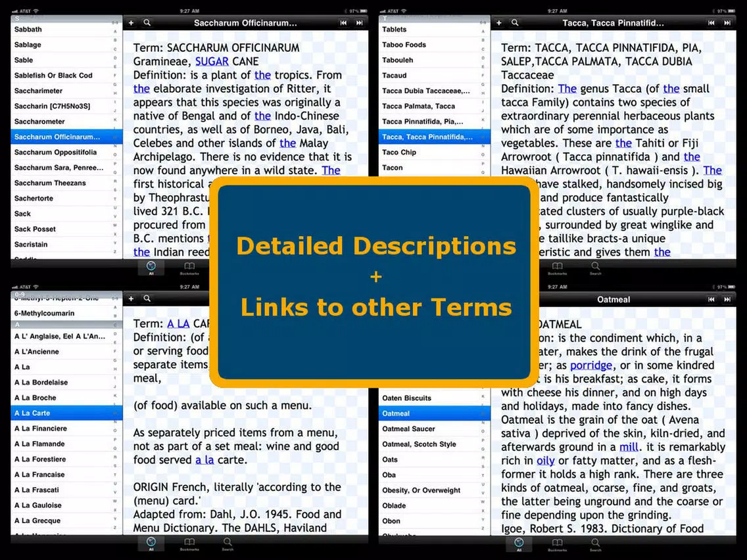Open Bookmarks tab in Oatmeal pane

click(x=558, y=544)
